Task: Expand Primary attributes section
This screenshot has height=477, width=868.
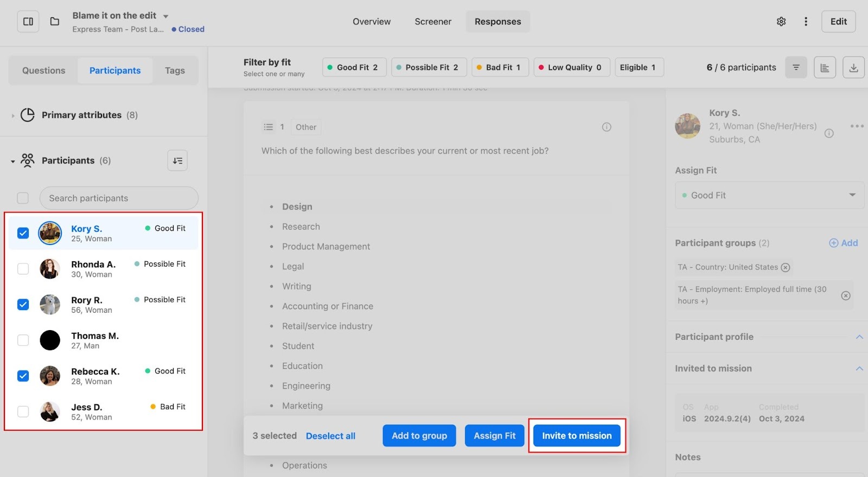Action: click(x=13, y=115)
